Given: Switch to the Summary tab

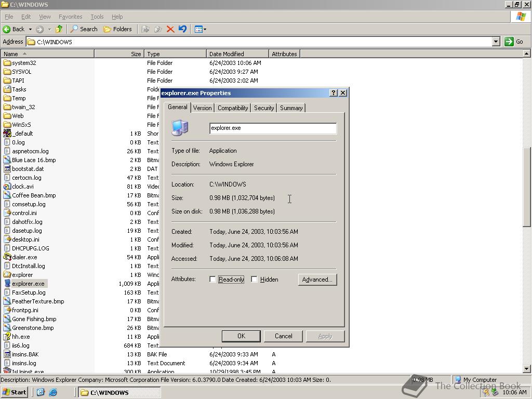Looking at the screenshot, I should (x=291, y=108).
